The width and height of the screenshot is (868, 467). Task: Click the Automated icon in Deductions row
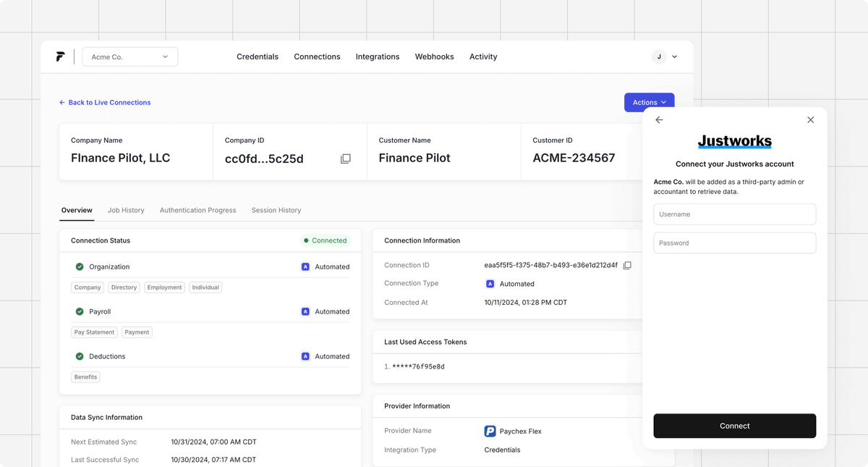(x=305, y=356)
